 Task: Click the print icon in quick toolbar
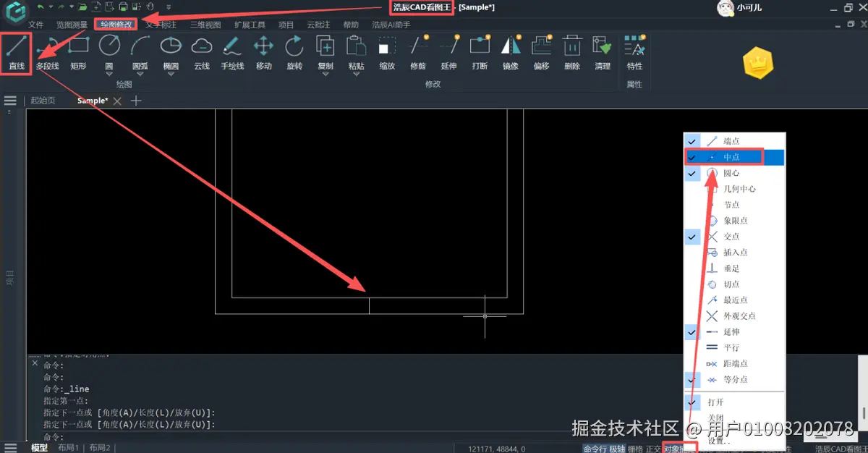point(124,7)
